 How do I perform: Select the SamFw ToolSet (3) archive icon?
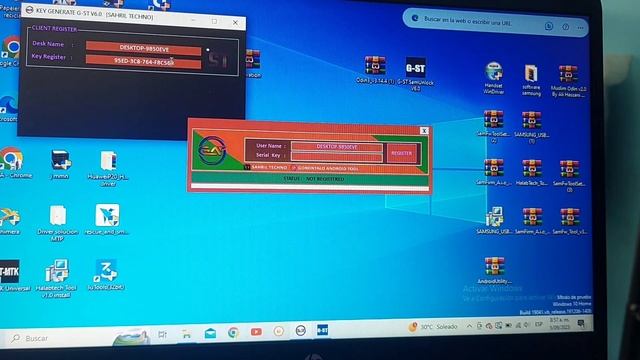[x=569, y=176]
